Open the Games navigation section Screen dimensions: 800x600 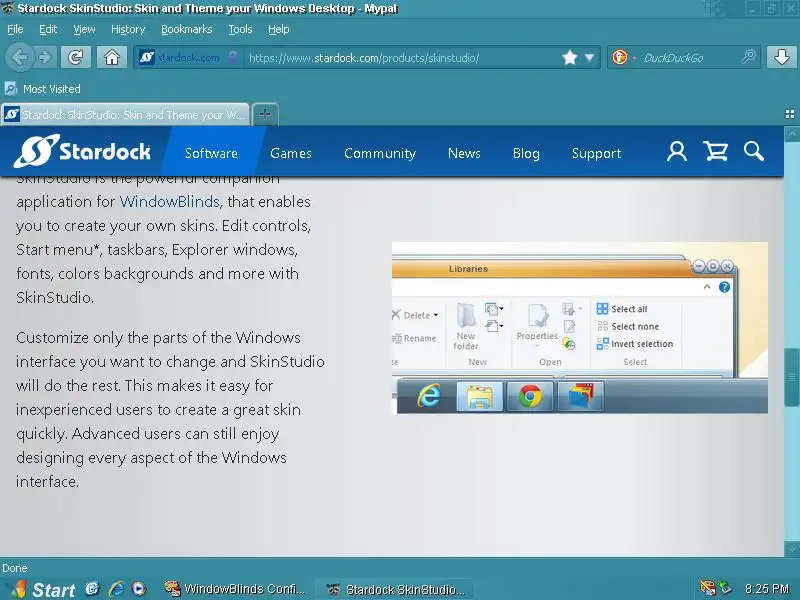[291, 153]
